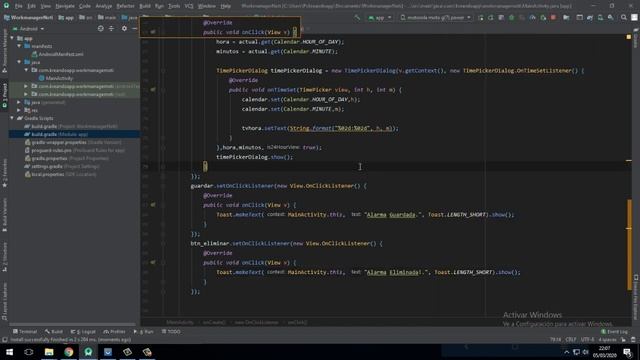The image size is (640, 360).
Task: Collapse the app module node
Action: click(12, 38)
